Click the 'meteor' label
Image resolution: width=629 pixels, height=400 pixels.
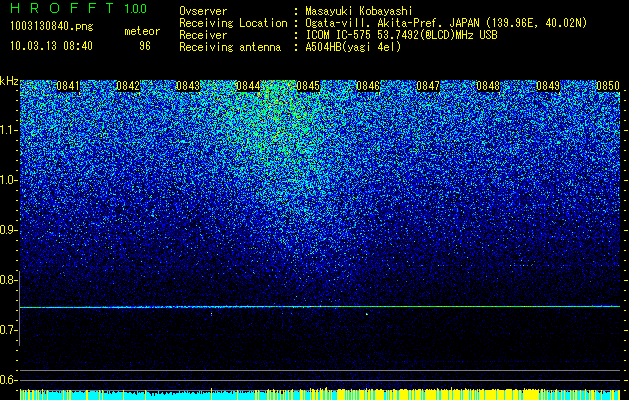(x=142, y=31)
